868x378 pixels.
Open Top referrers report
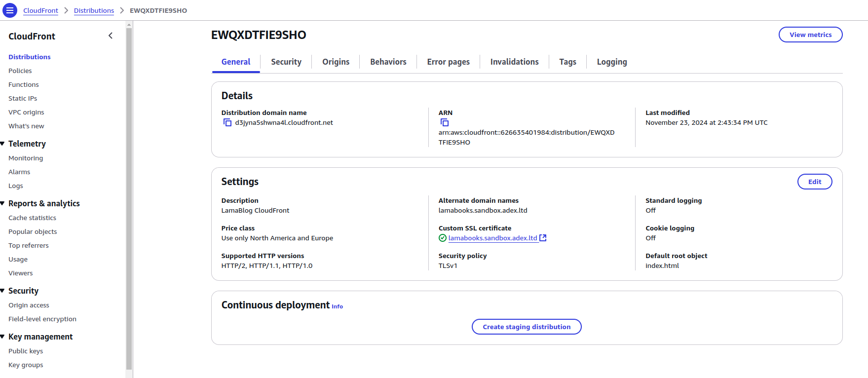[29, 245]
